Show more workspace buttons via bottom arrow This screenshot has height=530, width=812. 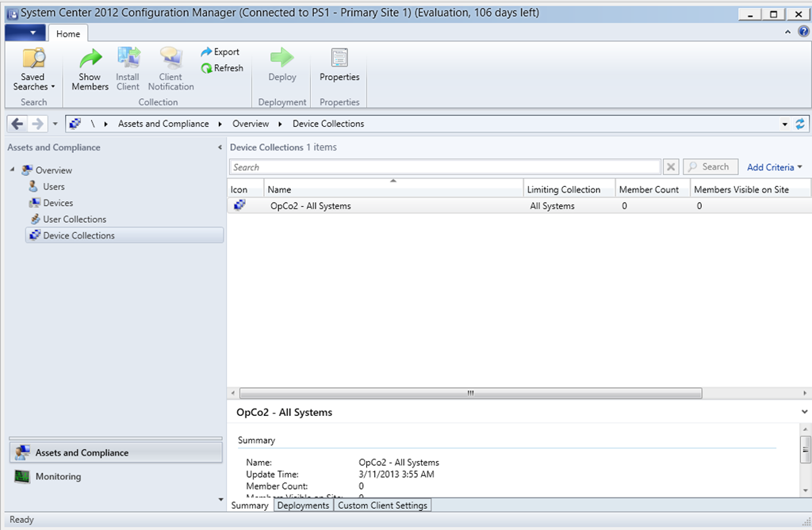click(x=221, y=499)
